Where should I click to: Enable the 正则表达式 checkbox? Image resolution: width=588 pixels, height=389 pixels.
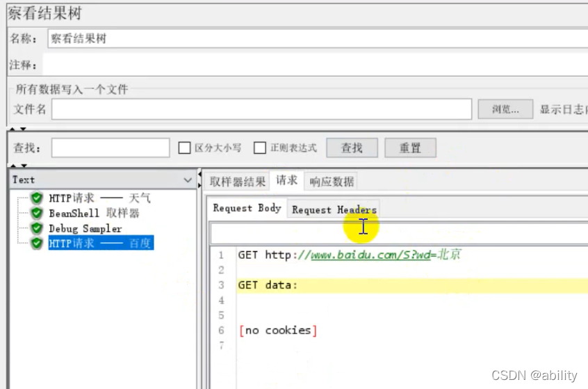(260, 148)
